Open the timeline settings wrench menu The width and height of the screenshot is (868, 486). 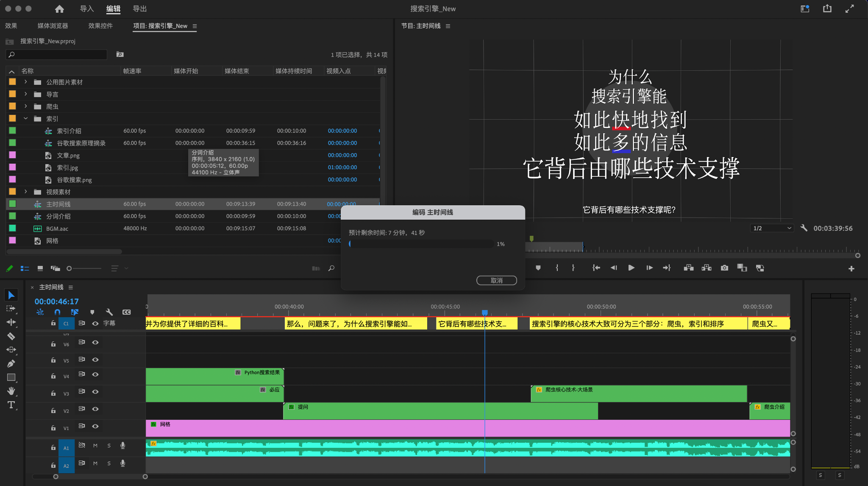pos(109,312)
